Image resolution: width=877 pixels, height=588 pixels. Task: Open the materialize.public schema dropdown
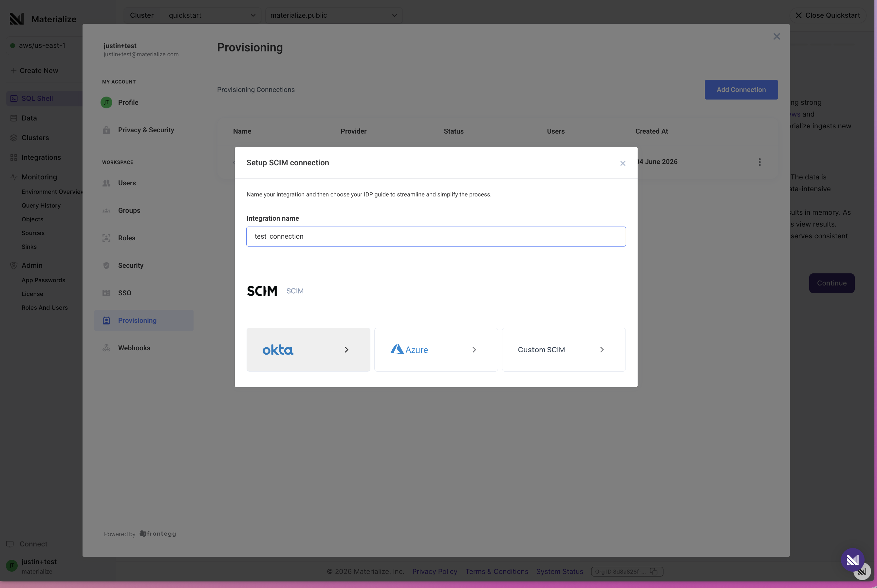[334, 15]
